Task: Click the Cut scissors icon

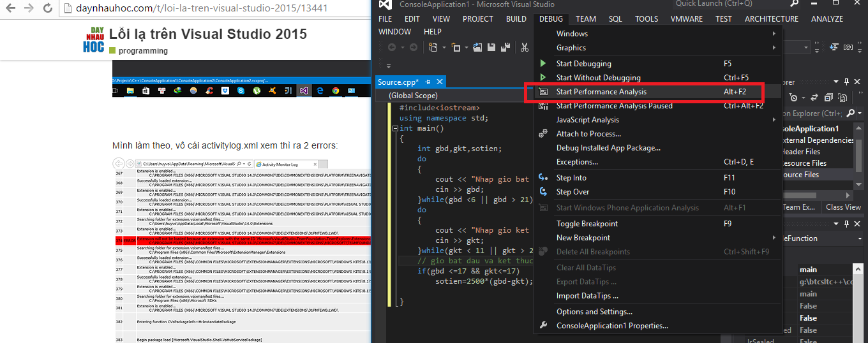Action: (x=524, y=47)
